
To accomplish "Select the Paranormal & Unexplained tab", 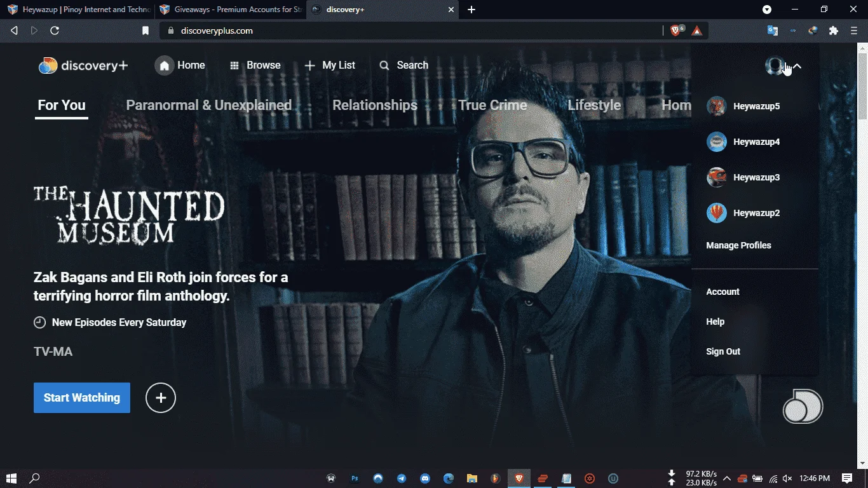I will point(208,105).
